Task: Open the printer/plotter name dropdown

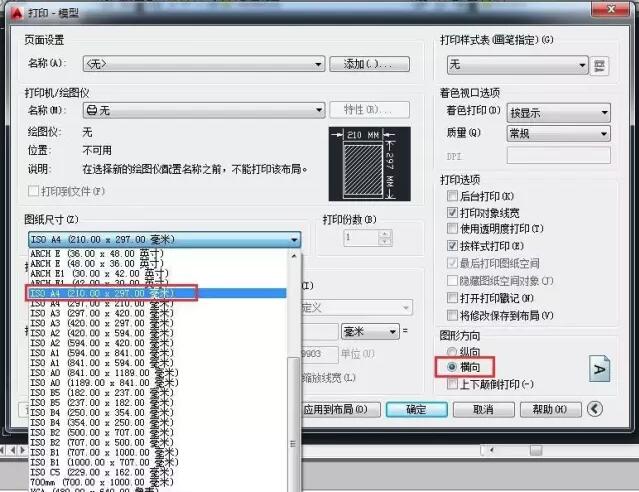Action: pos(204,110)
